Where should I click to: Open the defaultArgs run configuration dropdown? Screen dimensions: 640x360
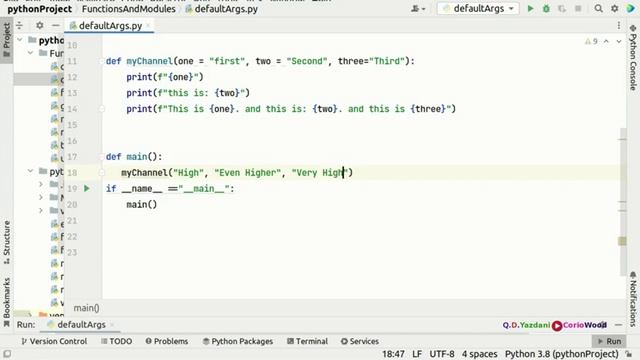(478, 9)
